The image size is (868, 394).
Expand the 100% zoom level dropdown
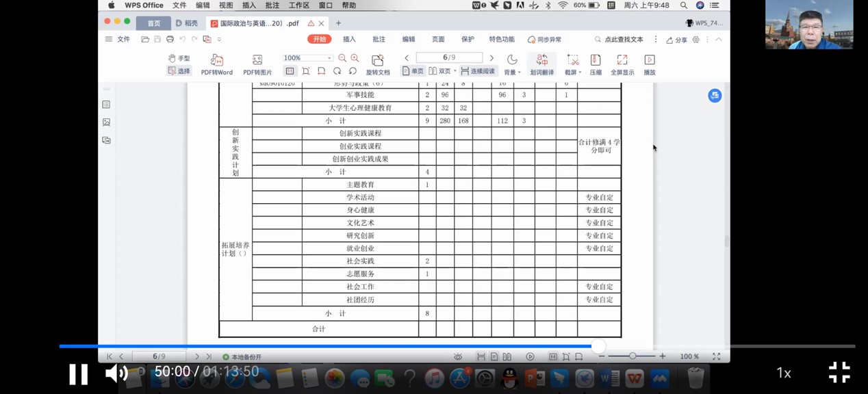click(x=329, y=58)
